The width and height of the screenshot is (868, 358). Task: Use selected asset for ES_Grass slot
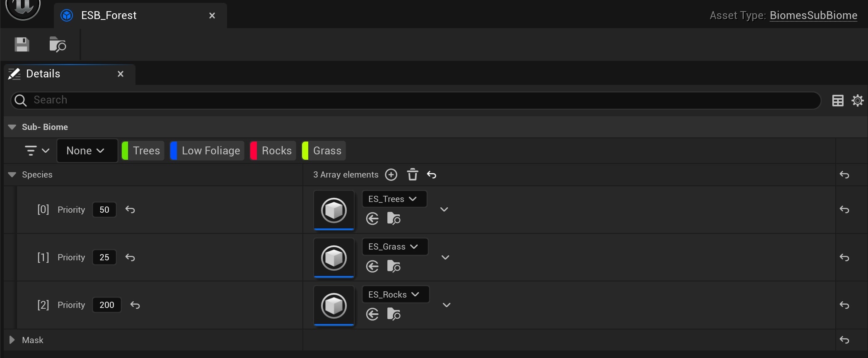(372, 266)
